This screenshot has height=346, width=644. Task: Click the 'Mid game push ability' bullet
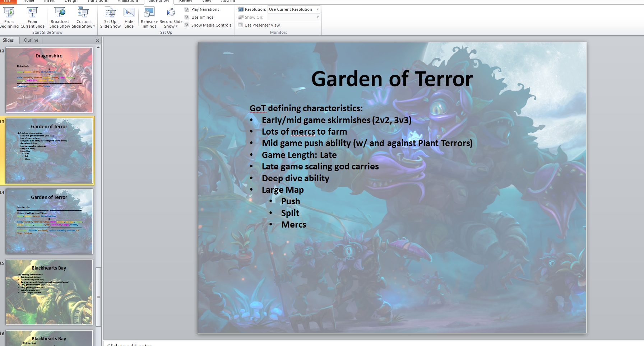[367, 143]
